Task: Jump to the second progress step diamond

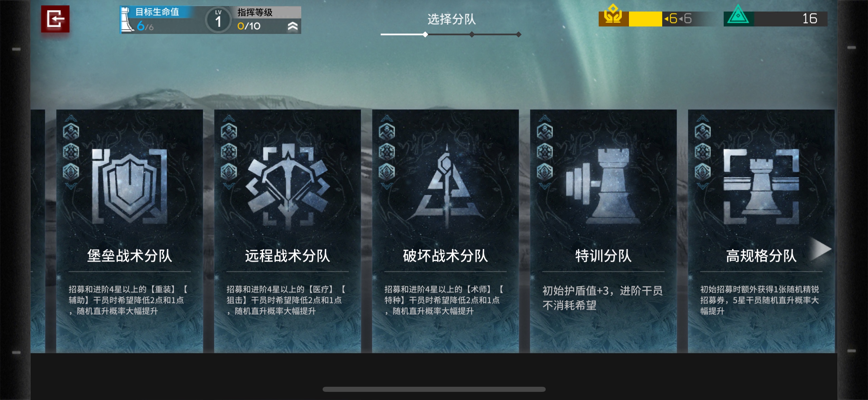Action: [x=472, y=34]
